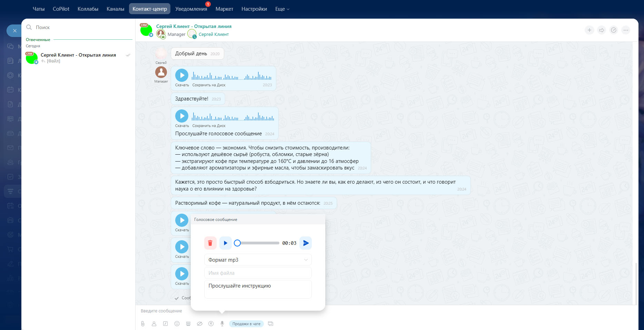Switch to the Уведомления tab
This screenshot has height=330, width=644.
click(x=191, y=9)
